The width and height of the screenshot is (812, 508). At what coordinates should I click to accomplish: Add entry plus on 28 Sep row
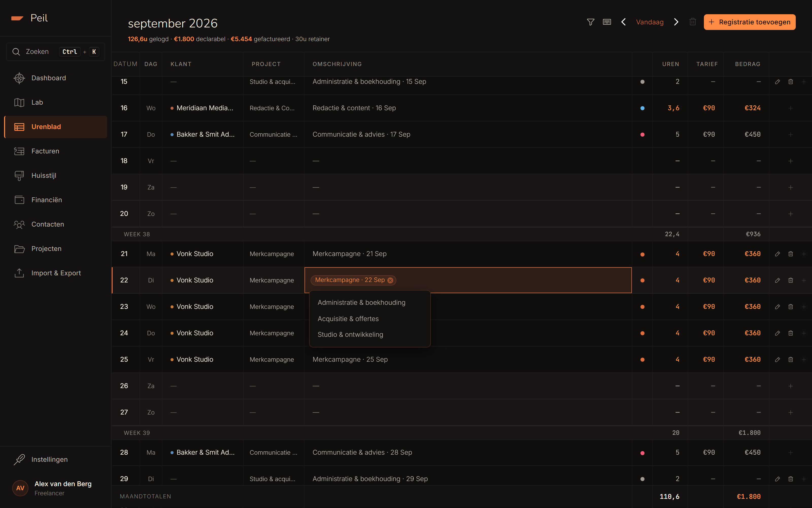tap(790, 453)
